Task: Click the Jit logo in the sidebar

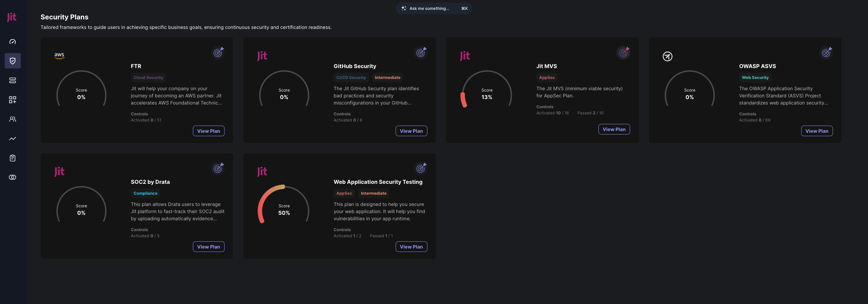Action: click(x=12, y=17)
